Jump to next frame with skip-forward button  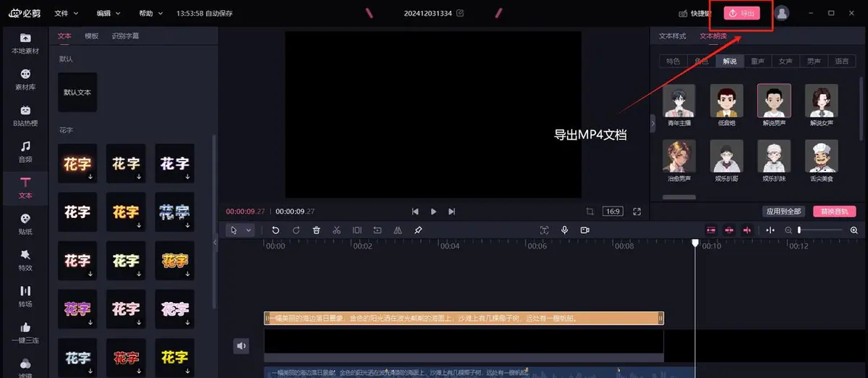click(x=451, y=211)
